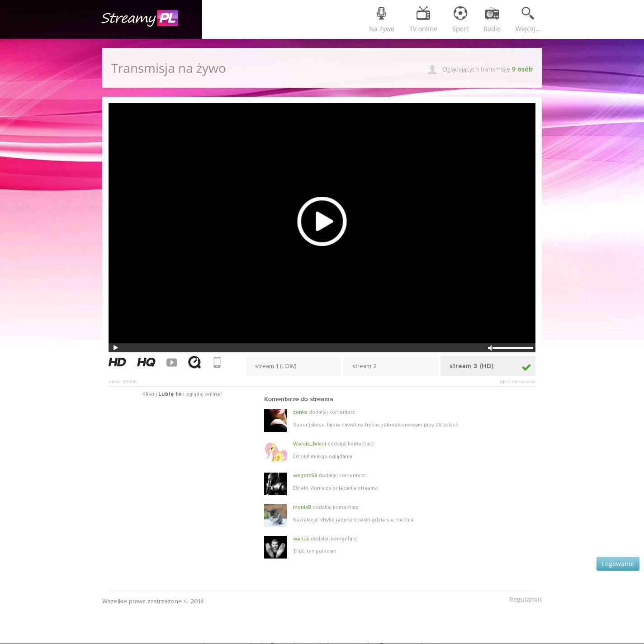Click the QuickTime player icon
The height and width of the screenshot is (644, 644).
[x=194, y=362]
